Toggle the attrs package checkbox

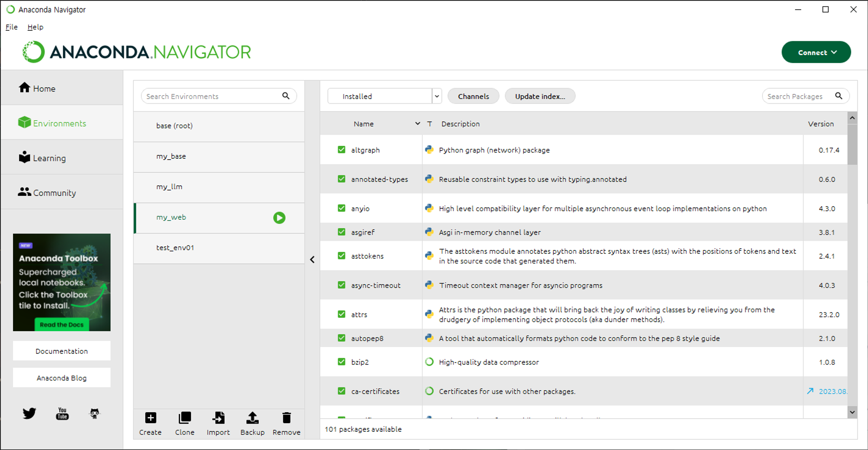click(342, 314)
